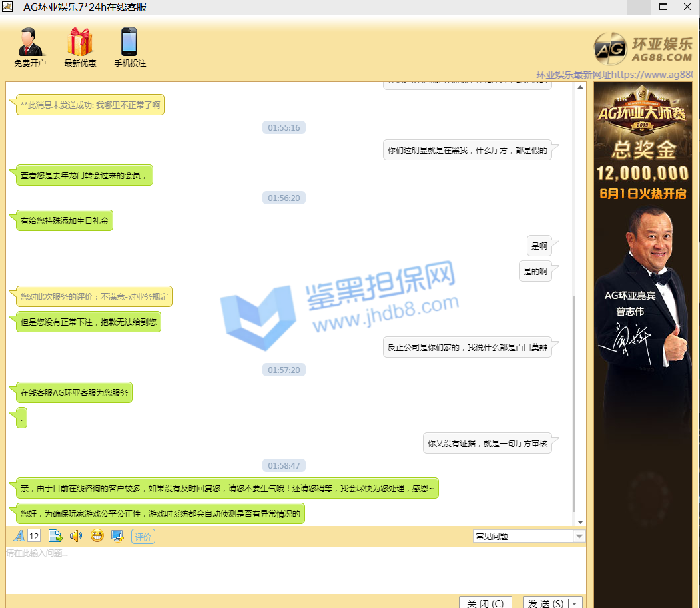700x608 pixels.
Task: Click the 免费开户 account icon
Action: click(30, 43)
